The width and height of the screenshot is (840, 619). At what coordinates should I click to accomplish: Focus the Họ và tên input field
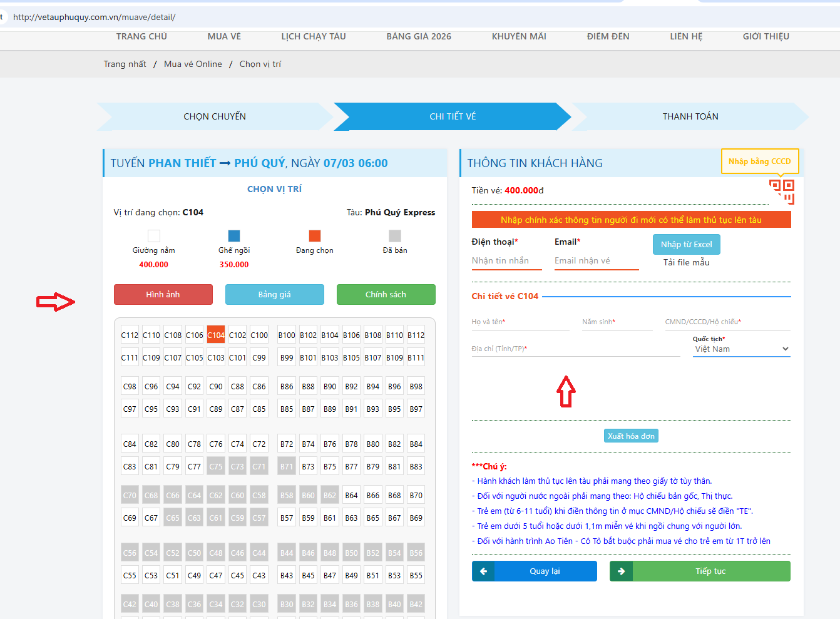pyautogui.click(x=520, y=322)
